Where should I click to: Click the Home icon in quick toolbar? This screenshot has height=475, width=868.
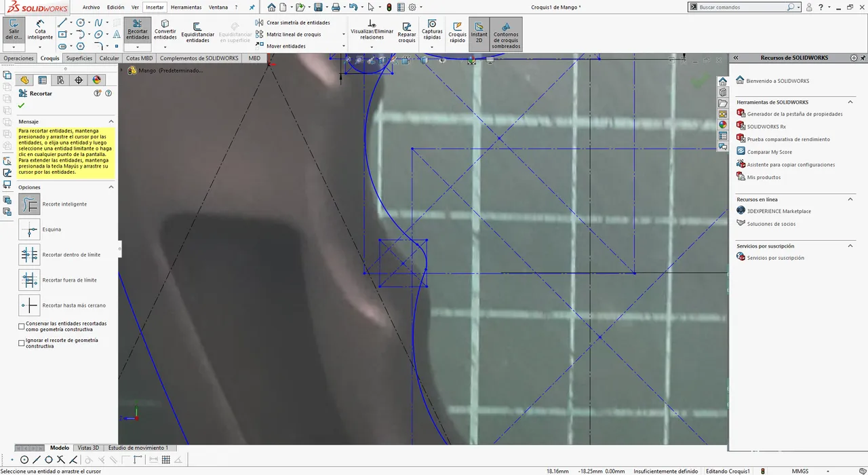271,7
